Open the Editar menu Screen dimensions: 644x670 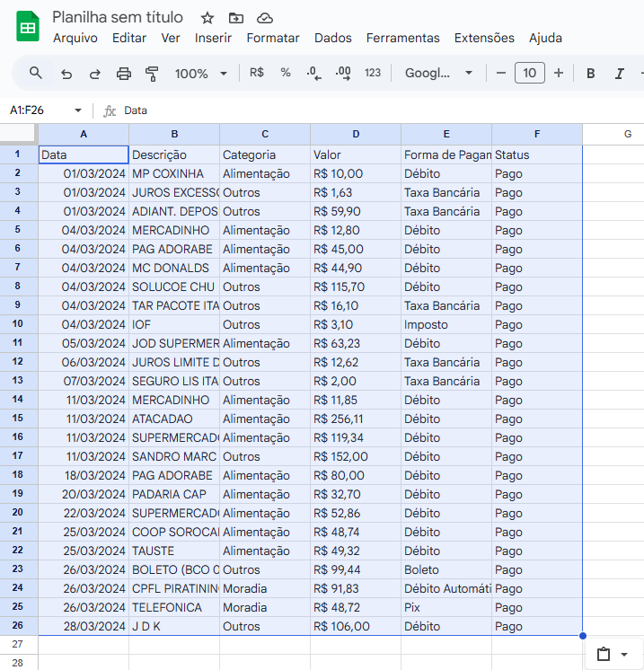(129, 38)
